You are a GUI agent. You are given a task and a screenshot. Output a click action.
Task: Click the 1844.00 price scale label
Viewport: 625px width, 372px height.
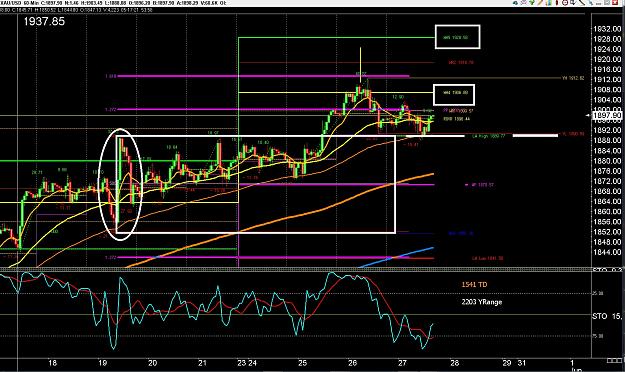tap(607, 252)
